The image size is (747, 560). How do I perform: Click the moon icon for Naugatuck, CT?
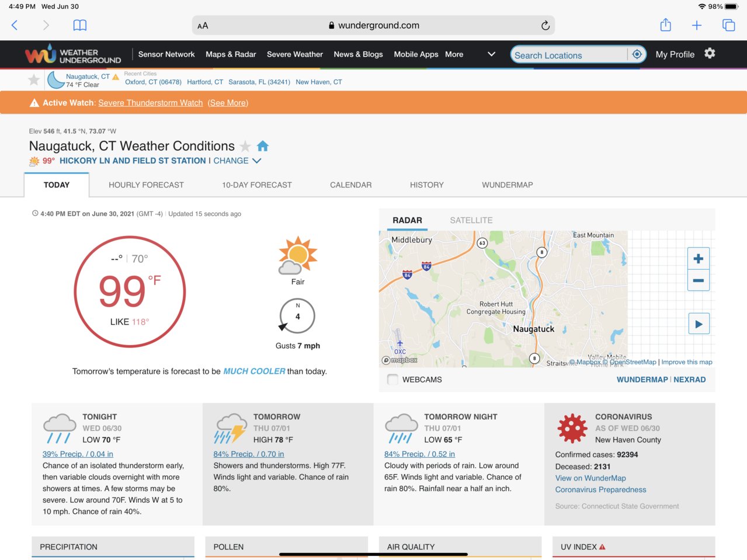pos(55,80)
